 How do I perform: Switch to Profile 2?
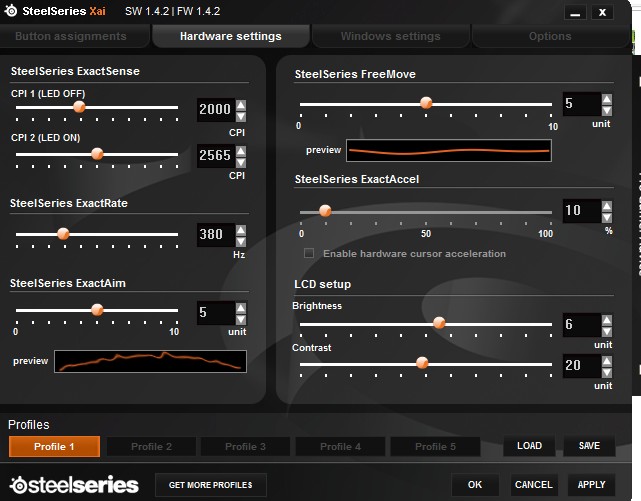tap(151, 446)
